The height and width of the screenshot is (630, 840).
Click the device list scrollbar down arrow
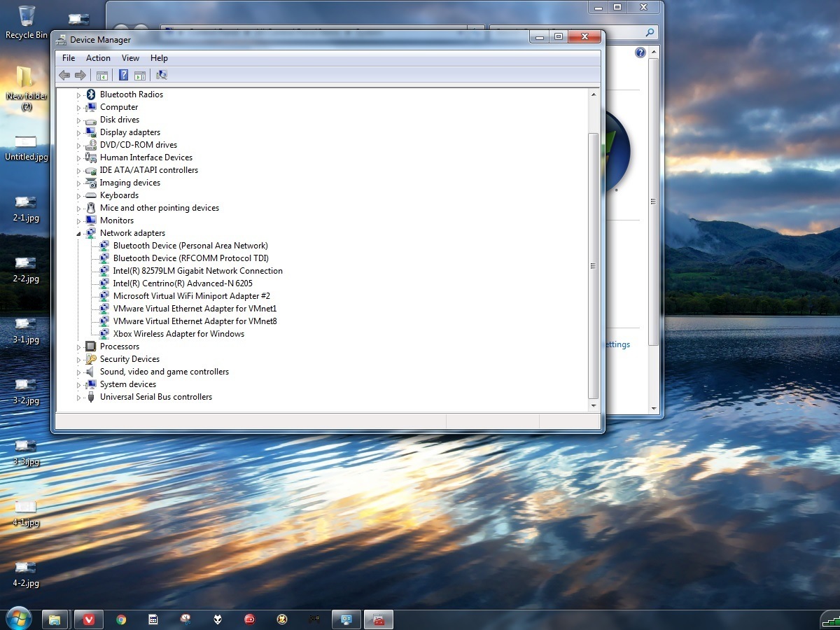pyautogui.click(x=594, y=405)
